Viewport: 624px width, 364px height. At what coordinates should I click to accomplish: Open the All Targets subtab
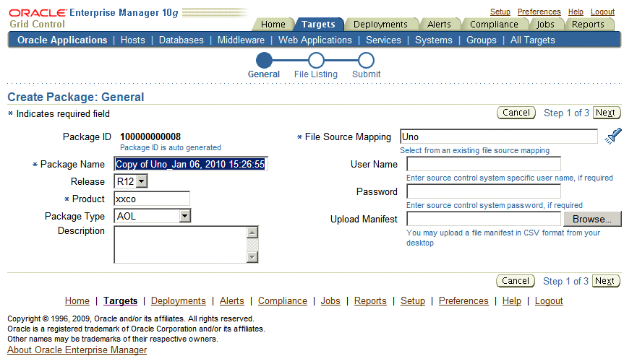(x=532, y=40)
